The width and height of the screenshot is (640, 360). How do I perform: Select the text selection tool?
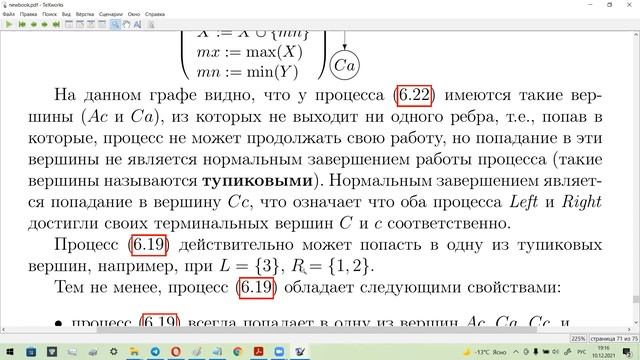[138, 24]
